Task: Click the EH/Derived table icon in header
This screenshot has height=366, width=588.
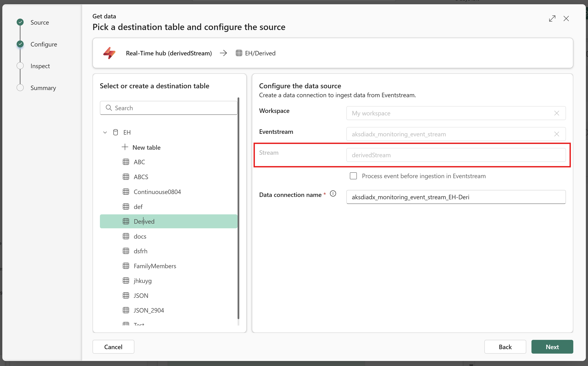Action: 239,53
